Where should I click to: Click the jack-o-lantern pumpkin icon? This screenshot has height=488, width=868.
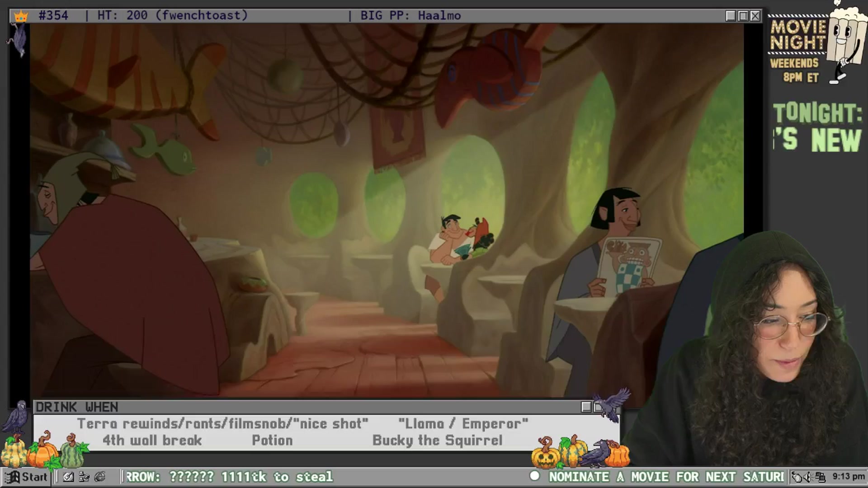click(545, 453)
